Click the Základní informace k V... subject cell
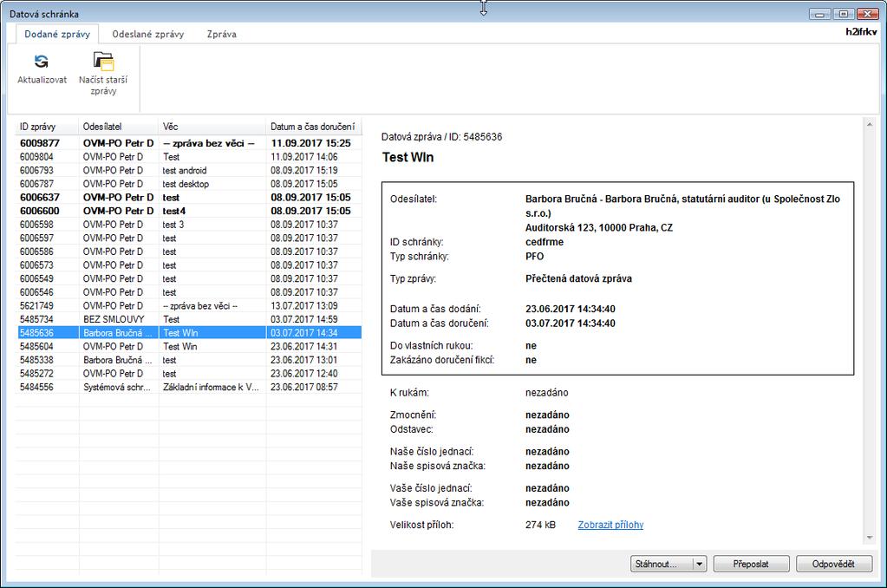 coord(211,387)
